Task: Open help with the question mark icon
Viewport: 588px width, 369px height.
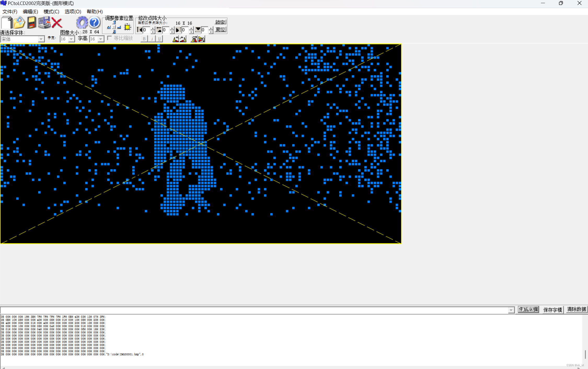Action: coord(94,22)
